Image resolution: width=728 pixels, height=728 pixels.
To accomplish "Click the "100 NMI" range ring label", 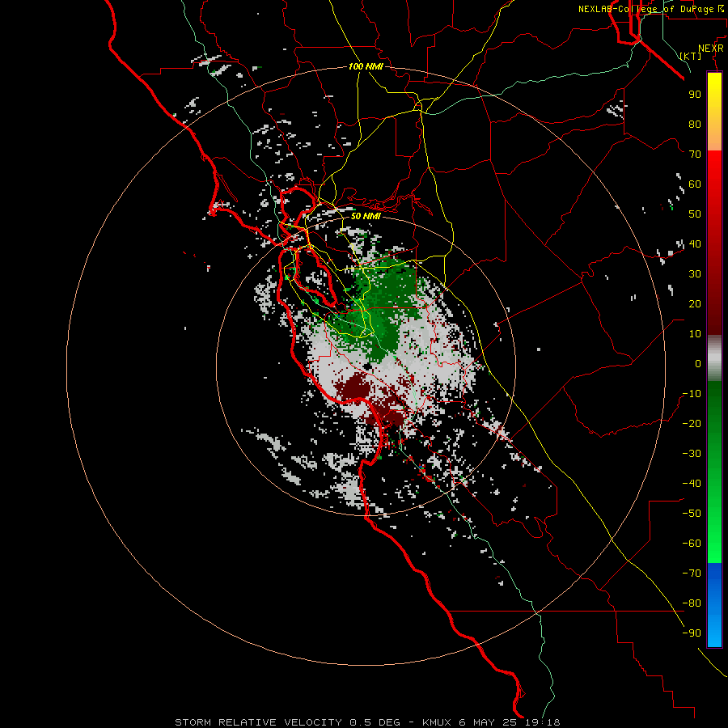I will coord(366,67).
